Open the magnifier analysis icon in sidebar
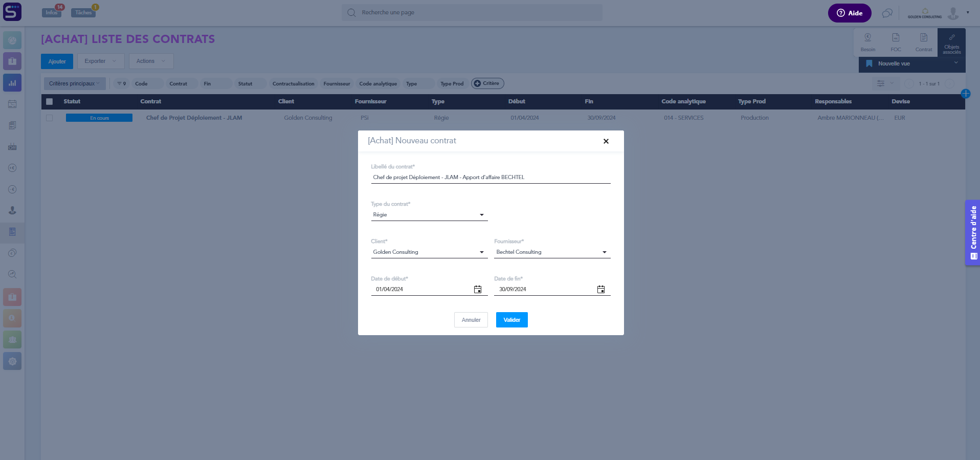This screenshot has height=460, width=980. coord(12,274)
